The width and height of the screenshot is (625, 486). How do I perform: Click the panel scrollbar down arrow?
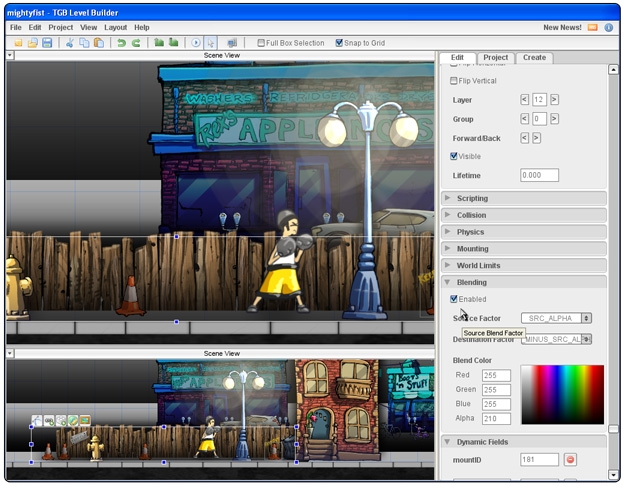point(613,474)
